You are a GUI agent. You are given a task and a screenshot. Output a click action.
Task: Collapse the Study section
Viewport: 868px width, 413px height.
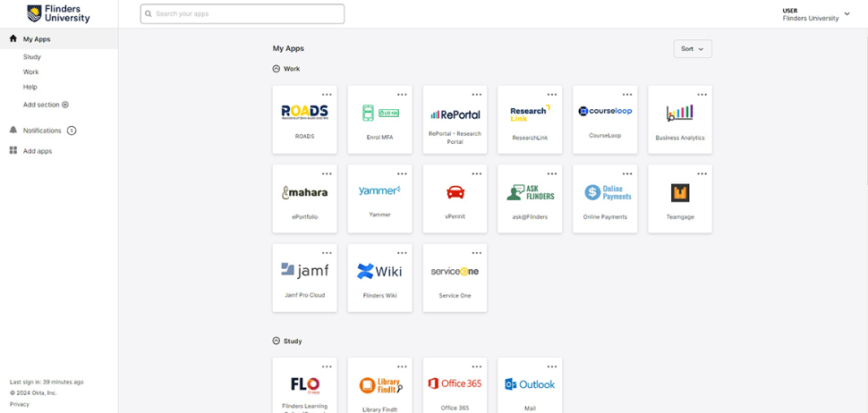[x=277, y=341]
